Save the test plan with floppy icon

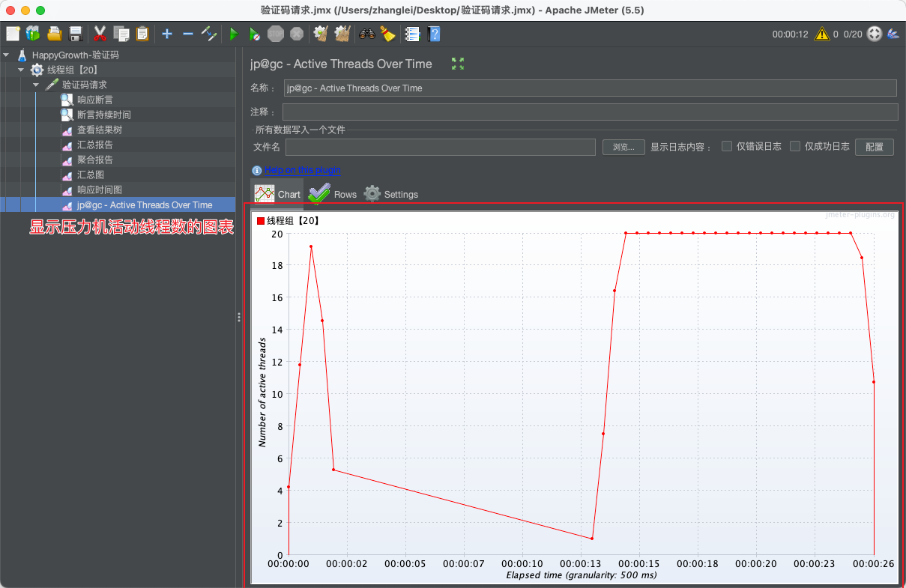click(x=75, y=34)
